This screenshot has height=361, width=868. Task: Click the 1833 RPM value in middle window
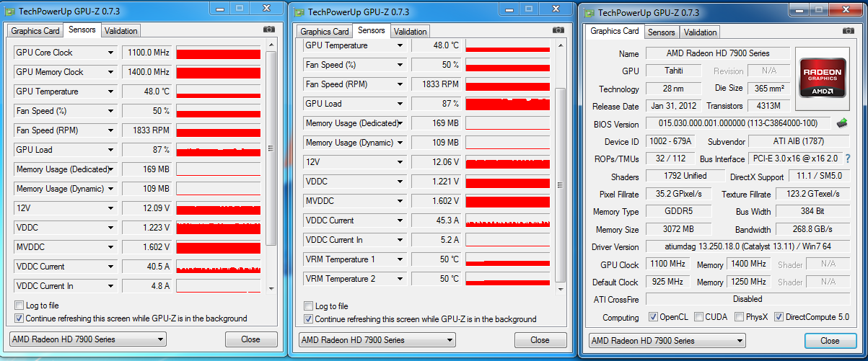pos(437,84)
